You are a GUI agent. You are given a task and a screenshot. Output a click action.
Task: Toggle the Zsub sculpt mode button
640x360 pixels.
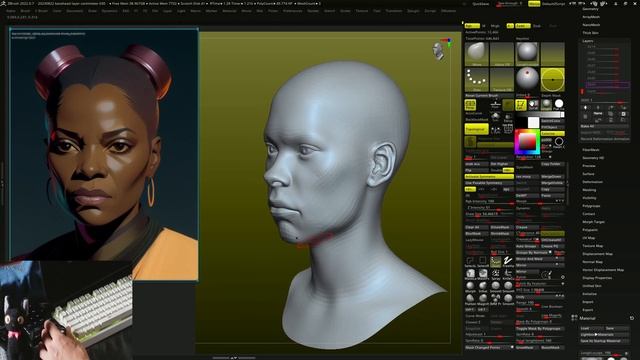pos(537,26)
